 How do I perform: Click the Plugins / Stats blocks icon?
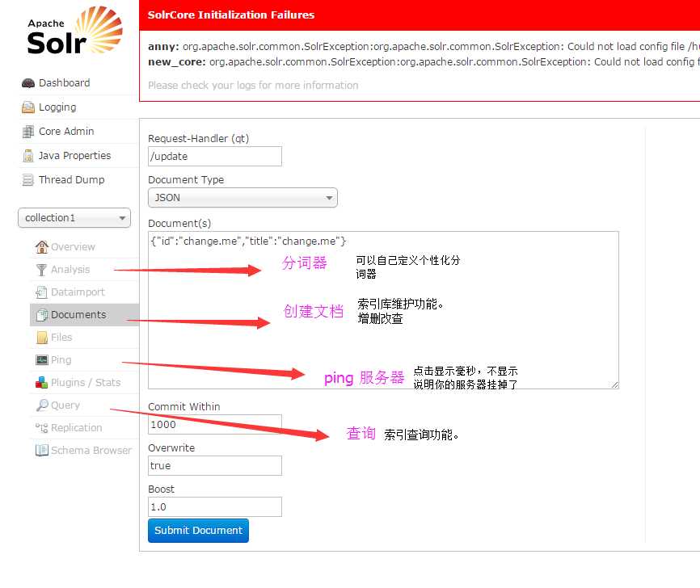click(41, 382)
